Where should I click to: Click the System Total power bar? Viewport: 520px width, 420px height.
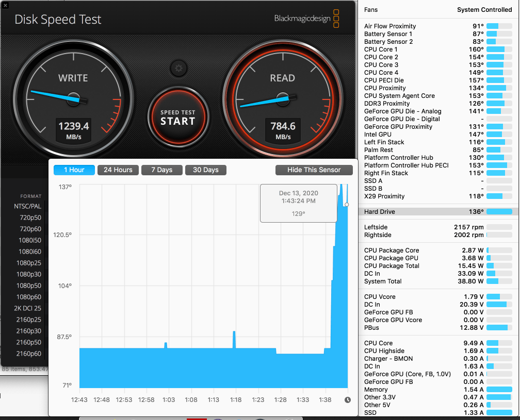coord(500,281)
